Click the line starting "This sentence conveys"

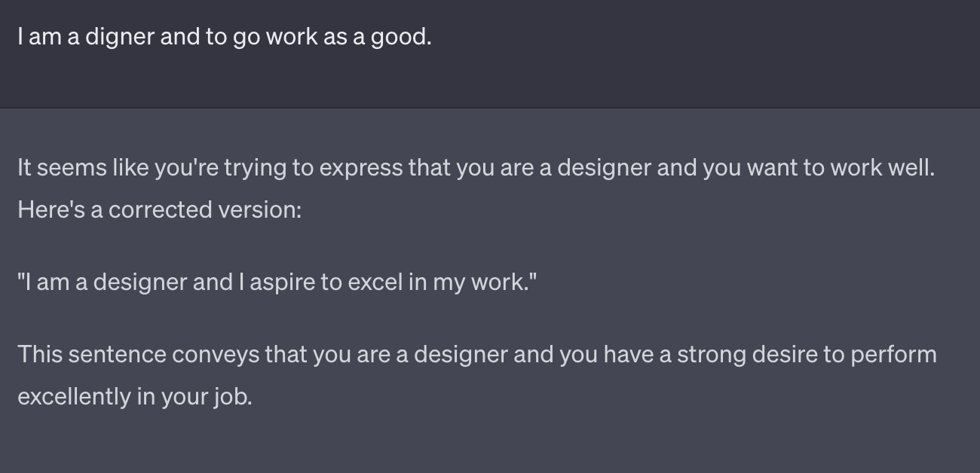(477, 354)
